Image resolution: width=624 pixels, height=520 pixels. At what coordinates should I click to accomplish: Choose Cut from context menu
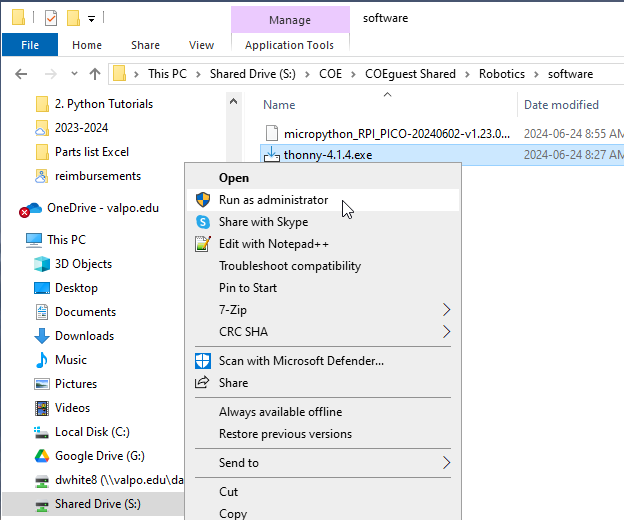tap(323, 492)
